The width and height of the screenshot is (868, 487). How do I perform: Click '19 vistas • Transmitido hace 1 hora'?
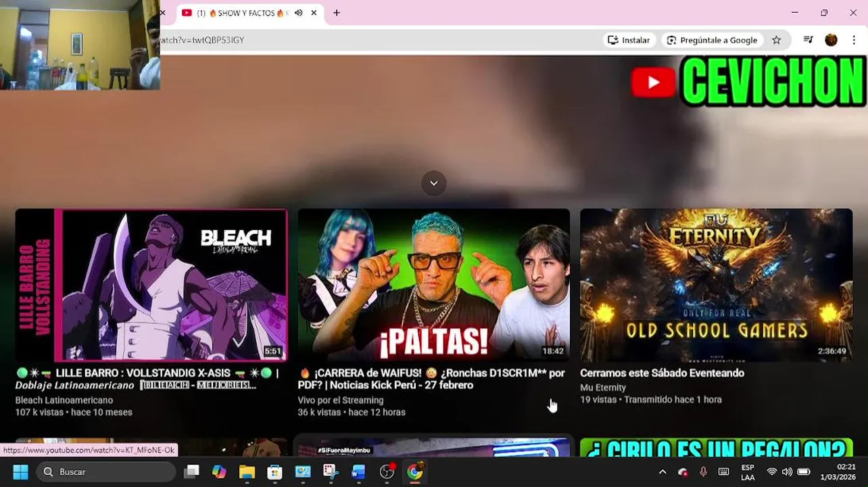pos(650,400)
